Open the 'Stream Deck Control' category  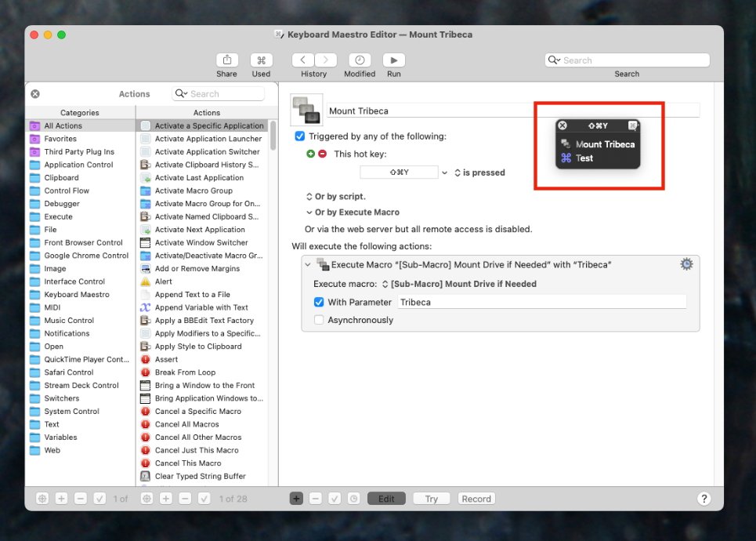(x=80, y=385)
